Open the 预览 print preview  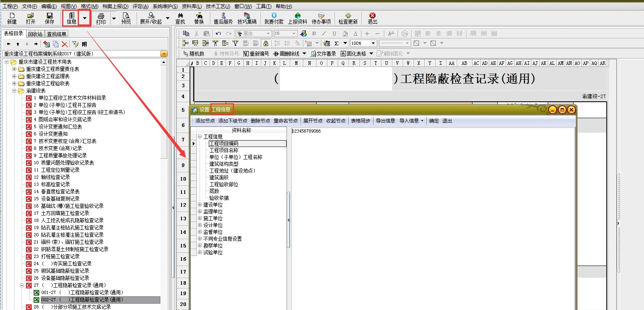point(126,18)
